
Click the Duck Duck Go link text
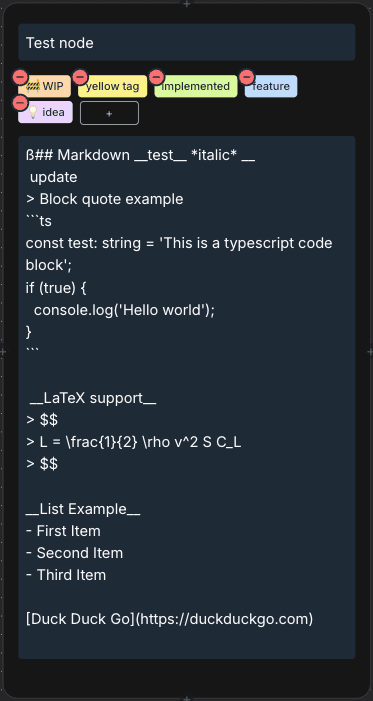(x=170, y=619)
